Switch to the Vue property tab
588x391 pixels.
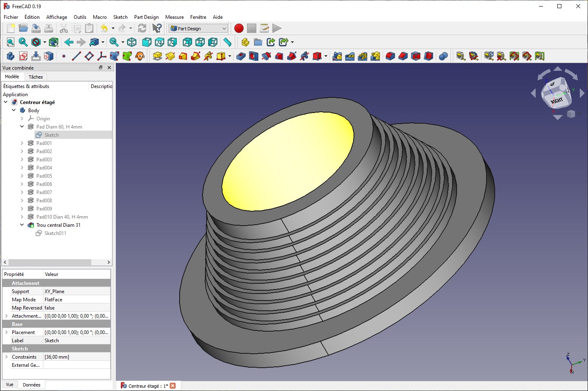coord(9,384)
